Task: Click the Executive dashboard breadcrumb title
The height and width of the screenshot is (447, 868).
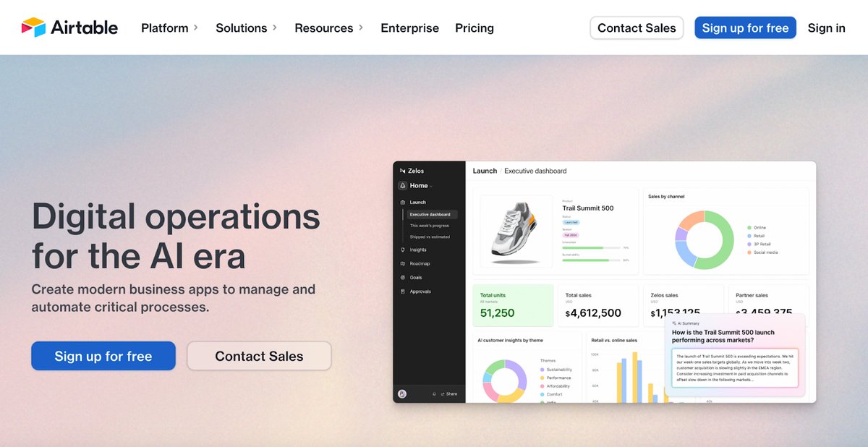Action: [x=535, y=171]
